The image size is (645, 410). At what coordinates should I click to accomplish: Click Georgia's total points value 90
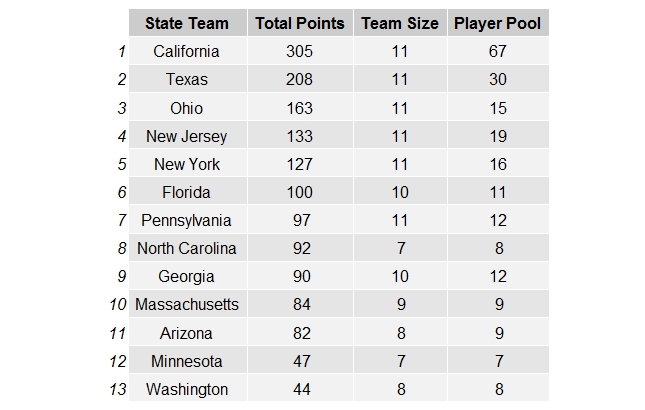point(300,276)
